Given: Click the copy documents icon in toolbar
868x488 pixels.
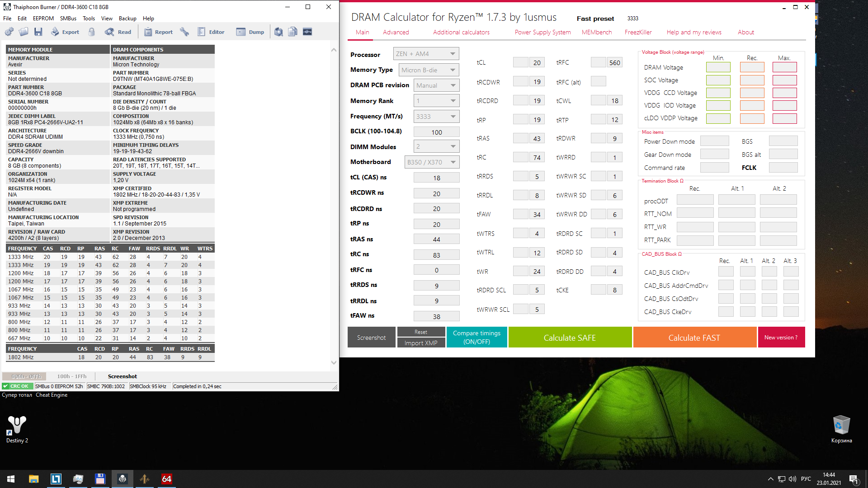Looking at the screenshot, I should (x=293, y=32).
